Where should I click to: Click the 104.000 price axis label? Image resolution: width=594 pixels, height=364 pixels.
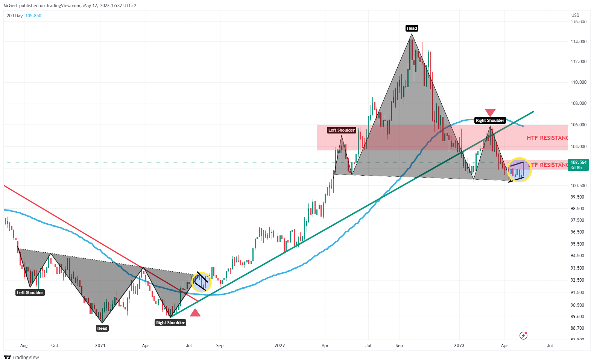pyautogui.click(x=579, y=147)
